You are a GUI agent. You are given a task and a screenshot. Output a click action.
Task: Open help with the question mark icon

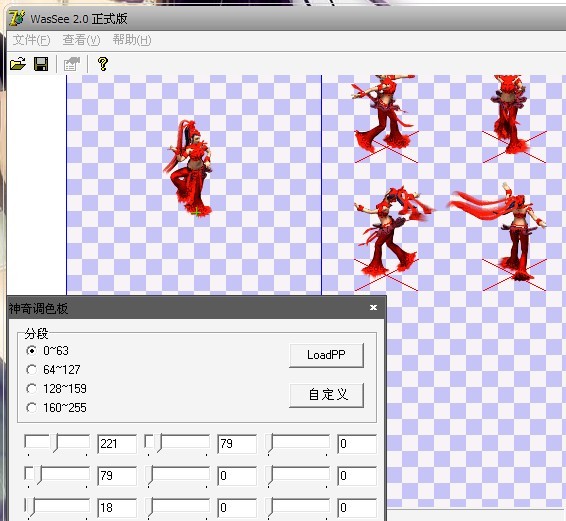pyautogui.click(x=103, y=64)
